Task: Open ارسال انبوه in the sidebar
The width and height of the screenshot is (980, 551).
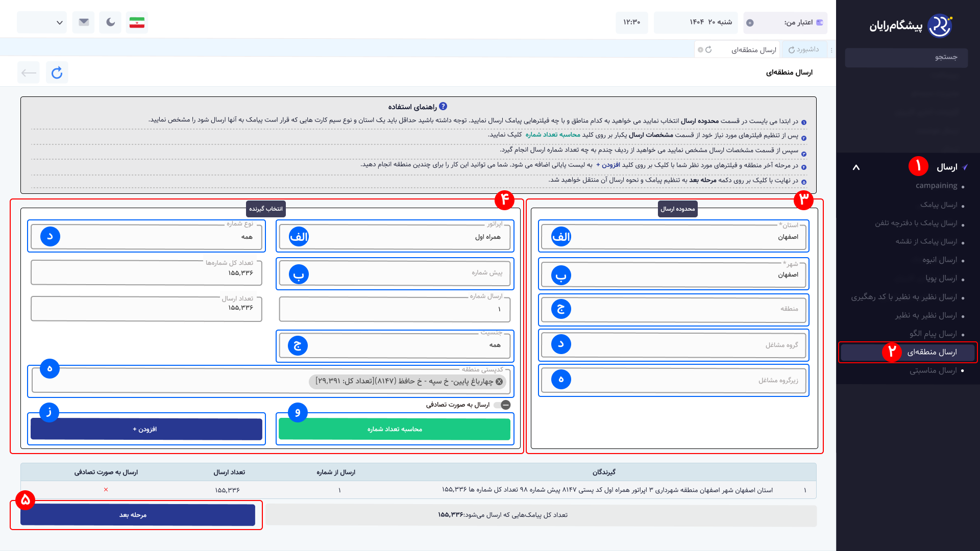Action: (x=940, y=260)
